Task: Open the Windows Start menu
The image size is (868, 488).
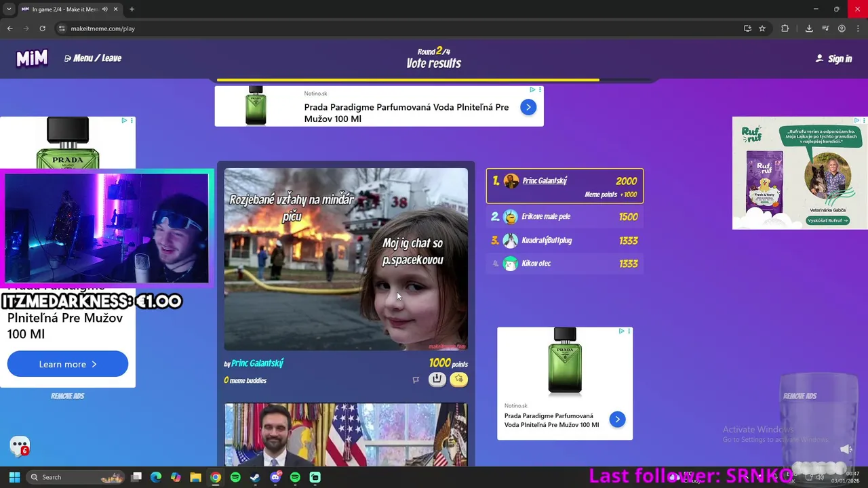Action: 14,477
